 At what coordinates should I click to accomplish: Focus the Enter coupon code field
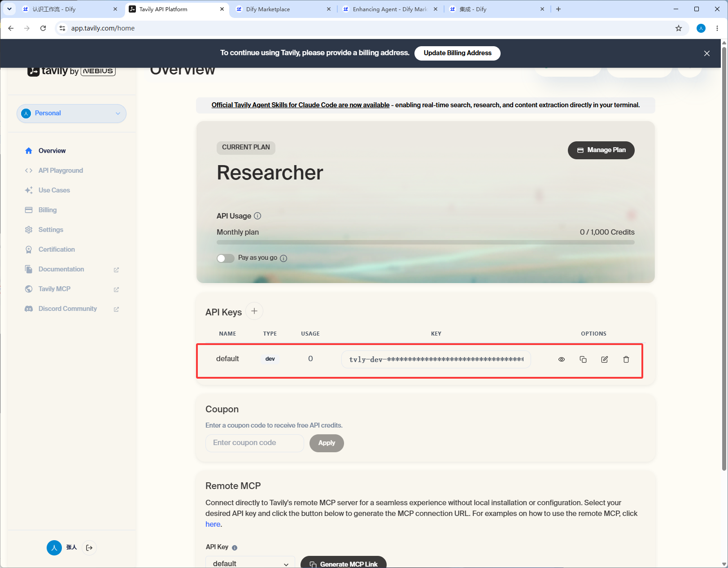click(254, 443)
